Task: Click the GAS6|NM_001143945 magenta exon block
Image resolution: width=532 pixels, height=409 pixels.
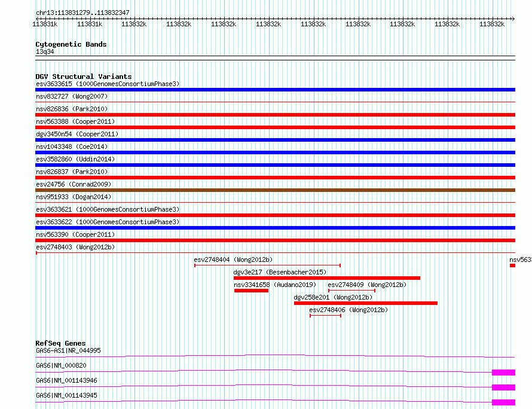Action: point(503,402)
